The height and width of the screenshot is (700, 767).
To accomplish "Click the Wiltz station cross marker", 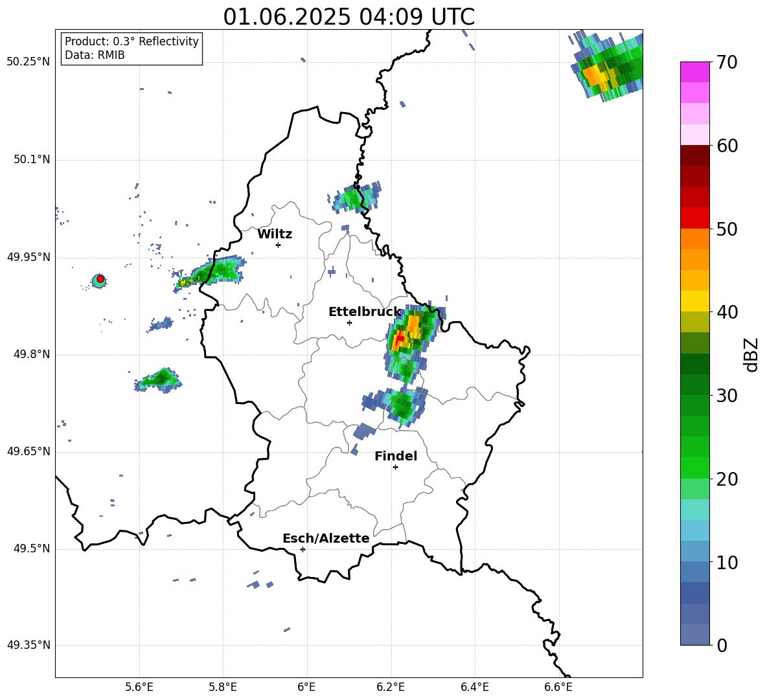I will (x=279, y=245).
